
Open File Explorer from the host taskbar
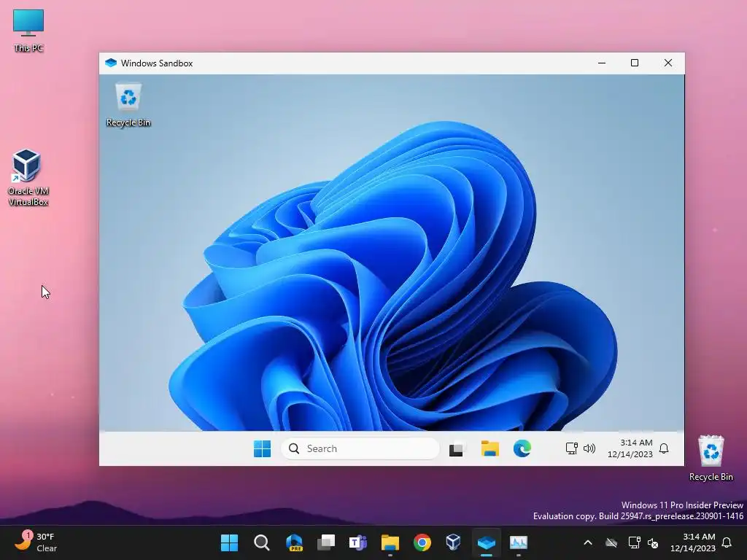[390, 542]
